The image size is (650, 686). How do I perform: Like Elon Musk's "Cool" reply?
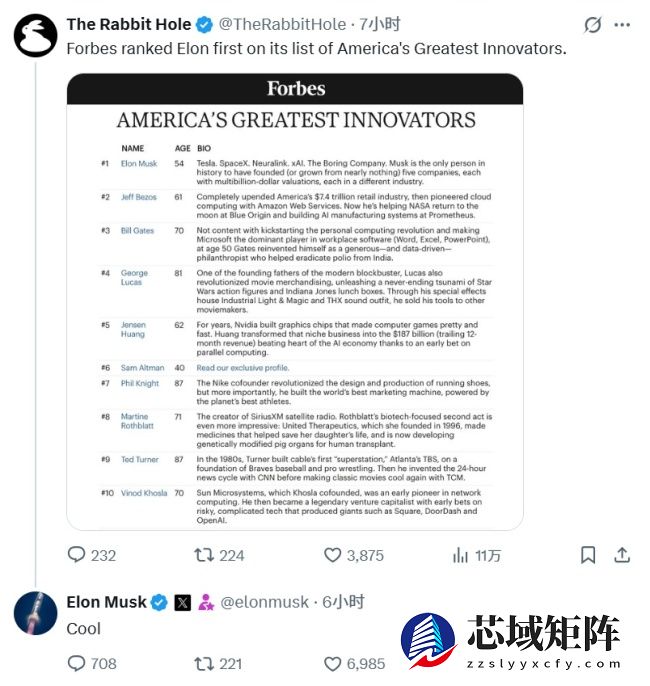click(x=333, y=663)
